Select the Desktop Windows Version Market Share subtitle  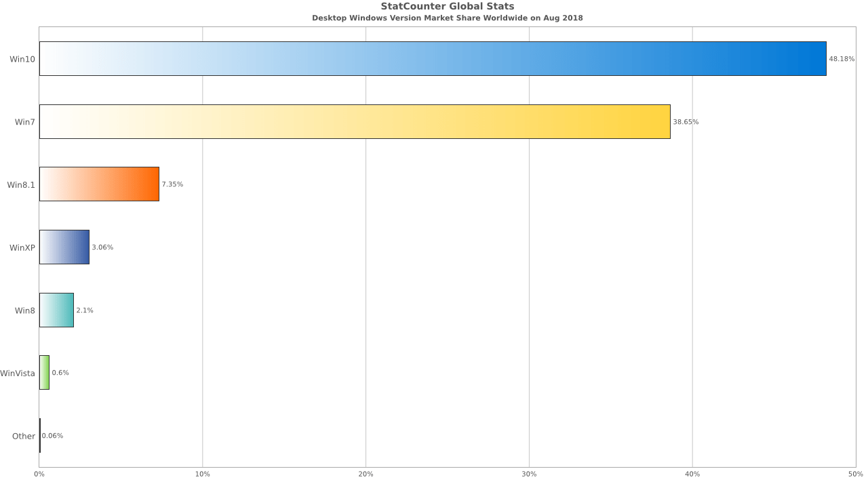coord(448,18)
